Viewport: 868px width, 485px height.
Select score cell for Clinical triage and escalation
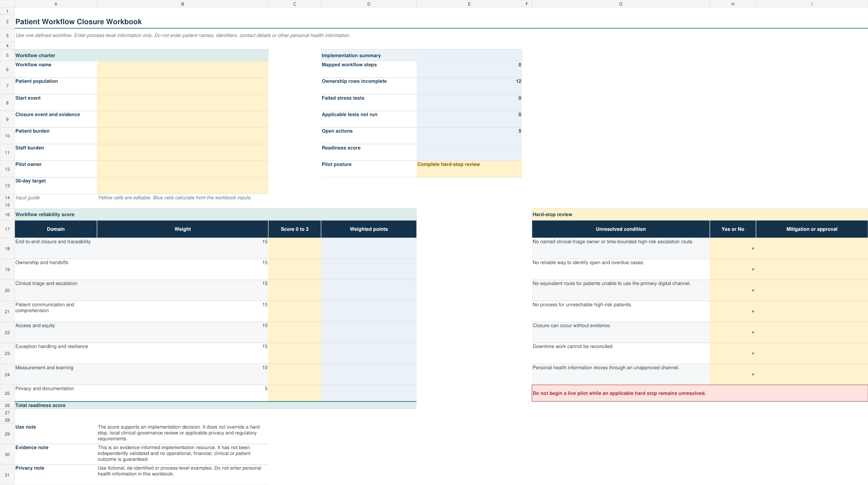click(x=295, y=290)
